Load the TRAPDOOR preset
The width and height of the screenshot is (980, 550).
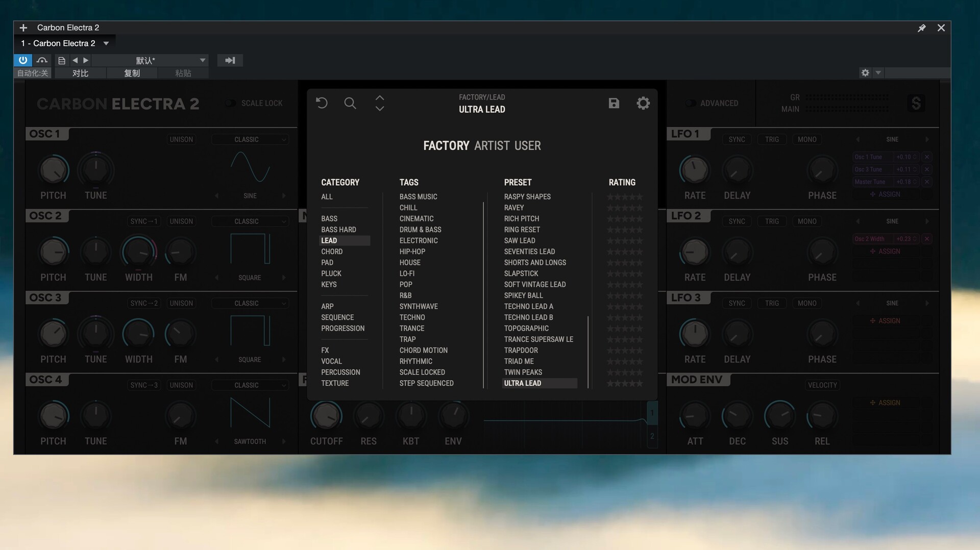(x=521, y=351)
